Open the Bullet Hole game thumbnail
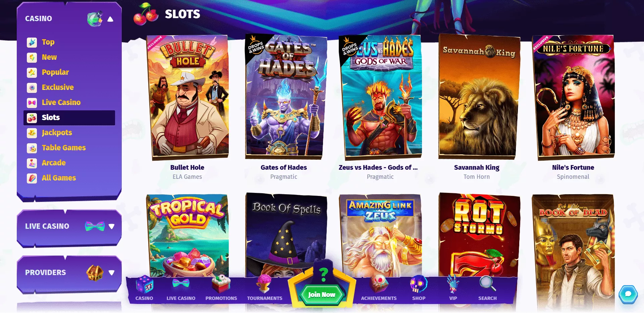 coord(188,97)
